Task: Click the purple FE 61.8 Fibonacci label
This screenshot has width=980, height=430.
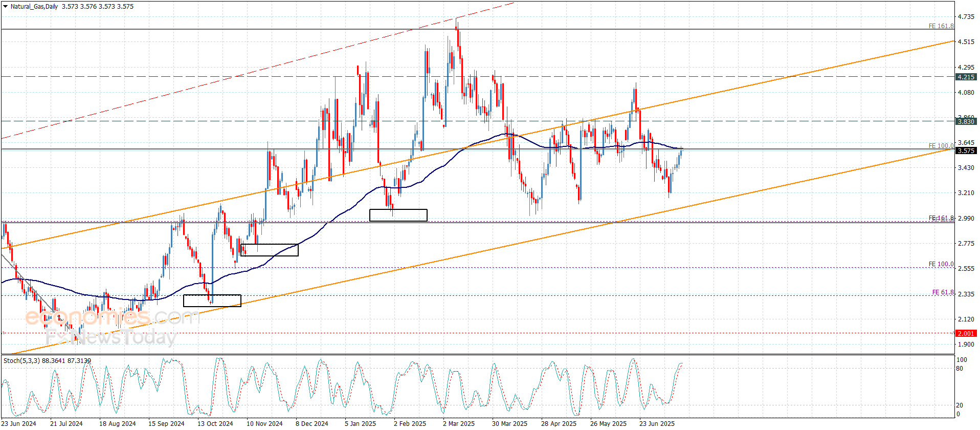Action: 943,292
